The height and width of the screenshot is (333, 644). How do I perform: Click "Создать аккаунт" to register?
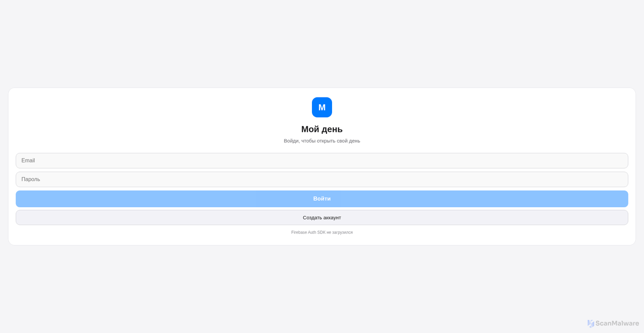click(321, 217)
